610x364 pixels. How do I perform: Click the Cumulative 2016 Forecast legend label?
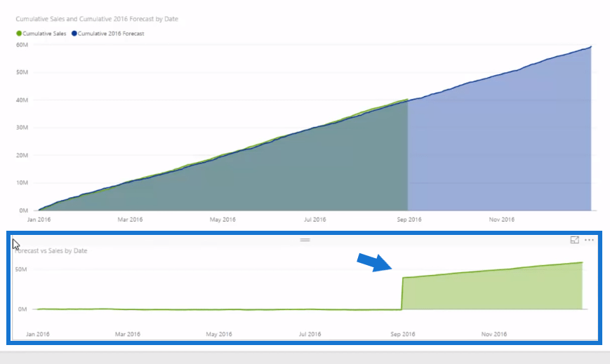click(111, 34)
